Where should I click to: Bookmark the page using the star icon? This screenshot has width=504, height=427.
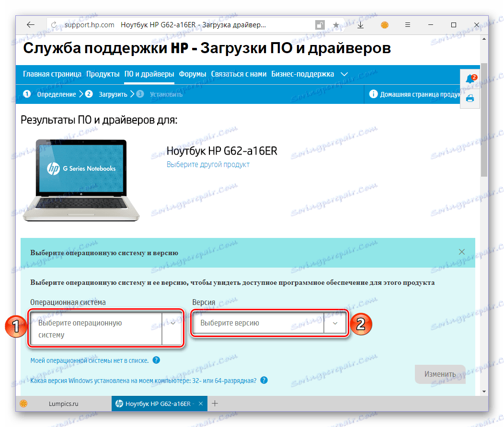(335, 24)
